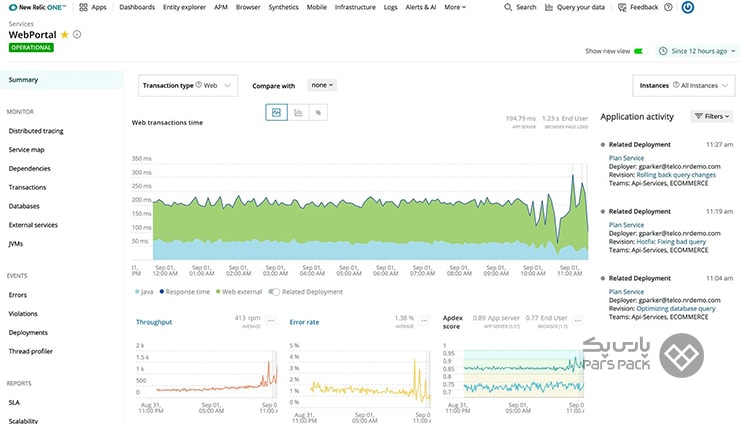Click Services breadcrumb link
Viewport: 750px width, 424px height.
click(x=21, y=23)
